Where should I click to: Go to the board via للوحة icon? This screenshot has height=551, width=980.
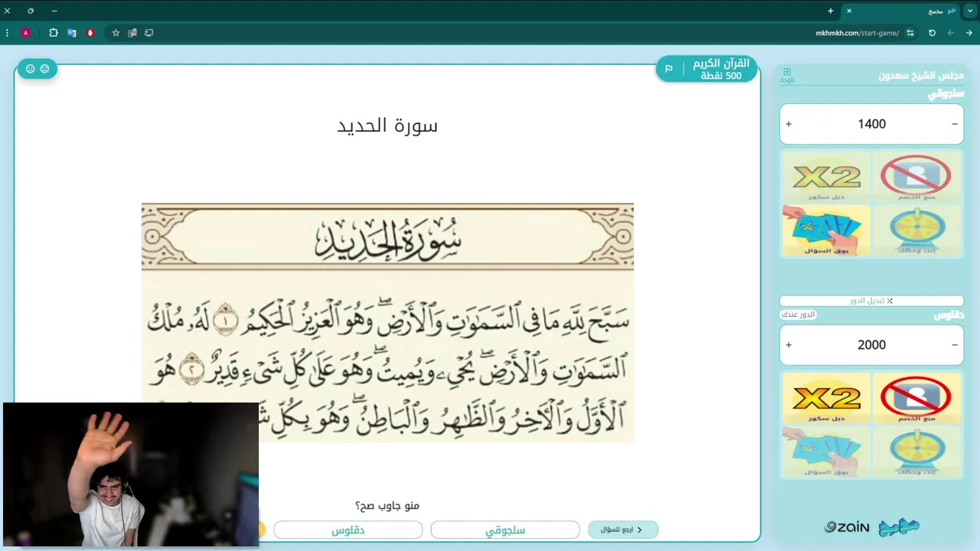(787, 75)
